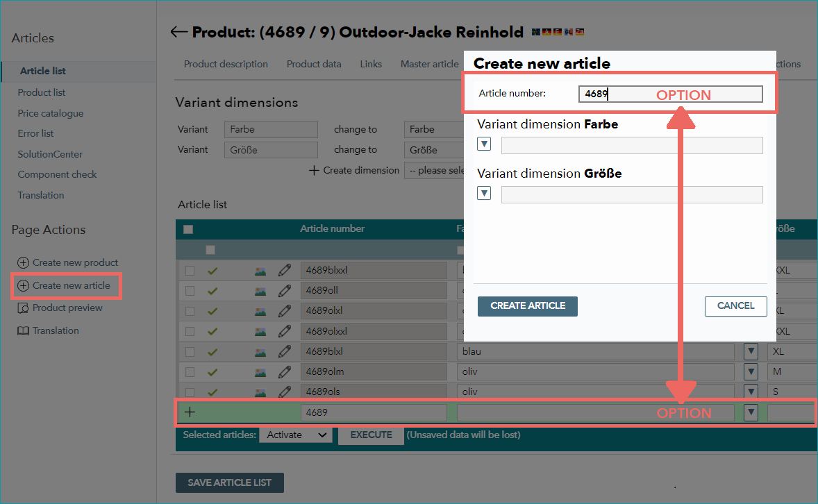Open the image icon of article 4689ols
The width and height of the screenshot is (818, 504).
pyautogui.click(x=260, y=392)
